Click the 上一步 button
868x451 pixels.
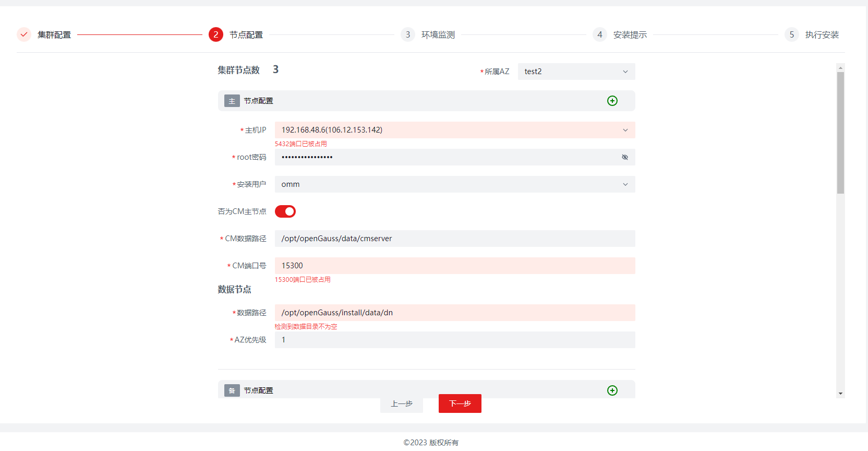click(x=402, y=403)
